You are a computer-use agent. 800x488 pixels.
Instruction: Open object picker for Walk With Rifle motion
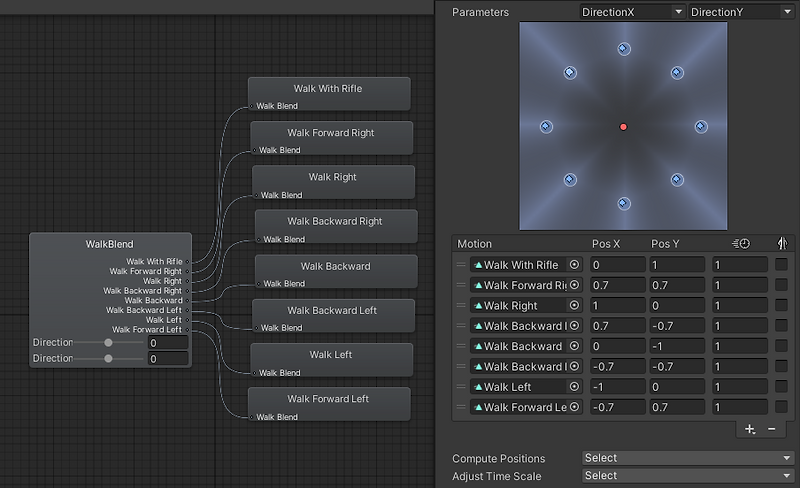[574, 264]
